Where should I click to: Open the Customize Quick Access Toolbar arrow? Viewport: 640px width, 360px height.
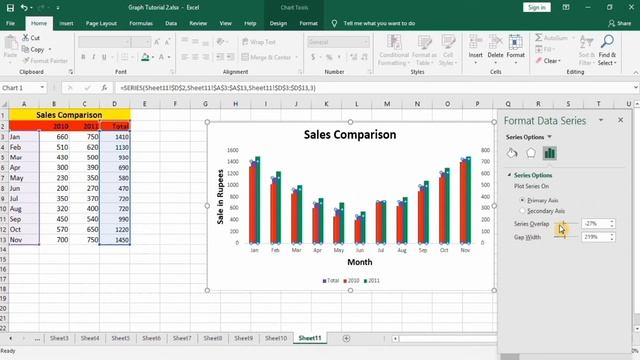(58, 8)
